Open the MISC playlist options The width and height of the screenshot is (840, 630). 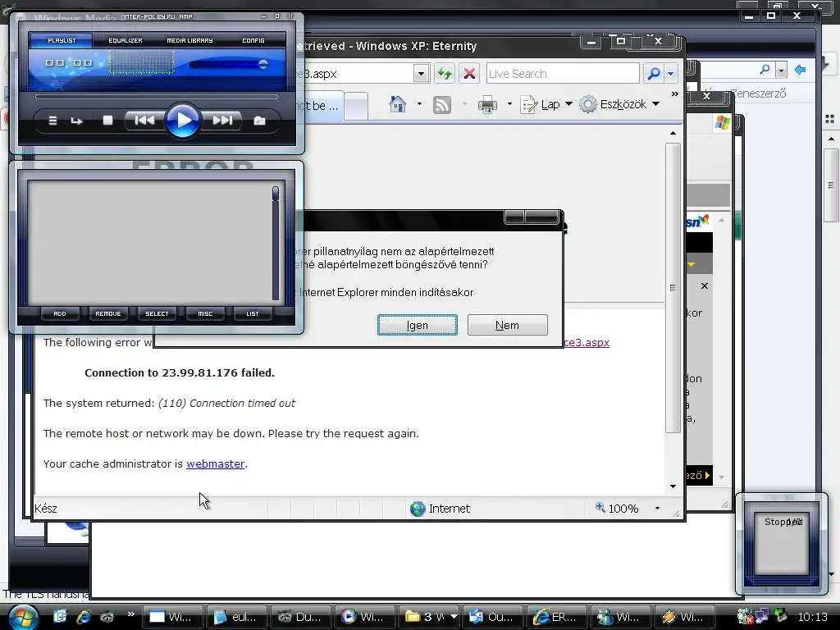[205, 314]
